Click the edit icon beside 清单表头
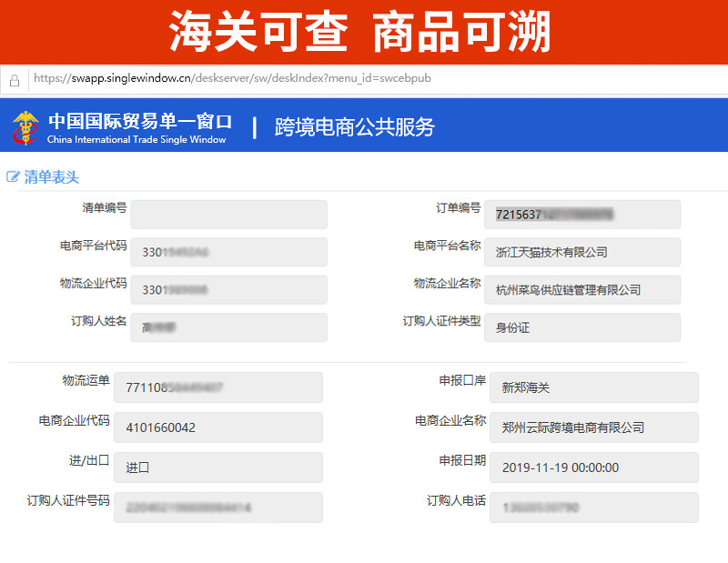Viewport: 728px width, 563px height. (x=13, y=176)
